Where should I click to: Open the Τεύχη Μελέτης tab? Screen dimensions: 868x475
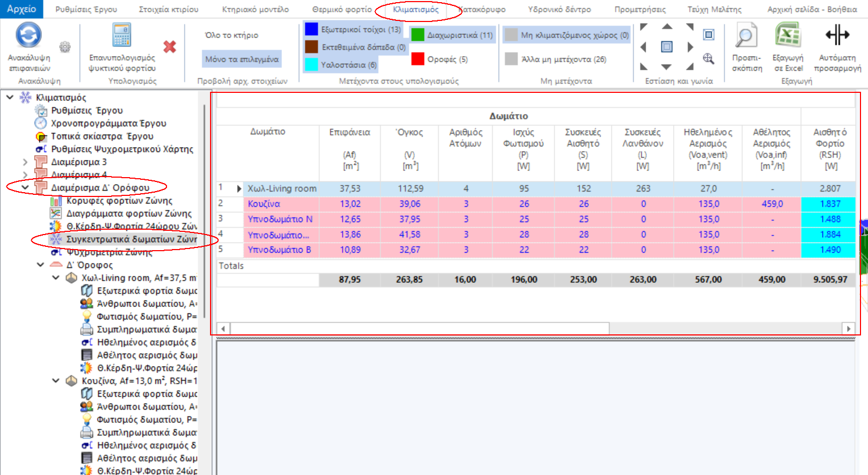(714, 10)
